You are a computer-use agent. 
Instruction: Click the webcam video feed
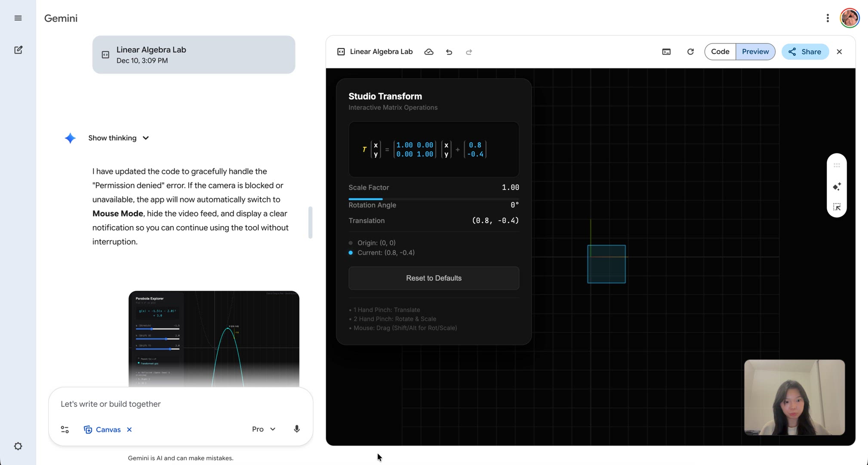pos(794,397)
